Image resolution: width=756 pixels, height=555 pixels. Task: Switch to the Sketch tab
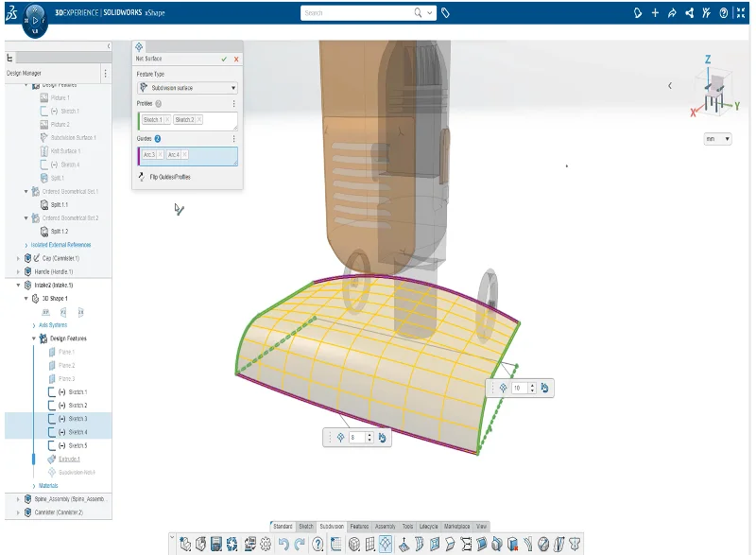[x=306, y=526]
